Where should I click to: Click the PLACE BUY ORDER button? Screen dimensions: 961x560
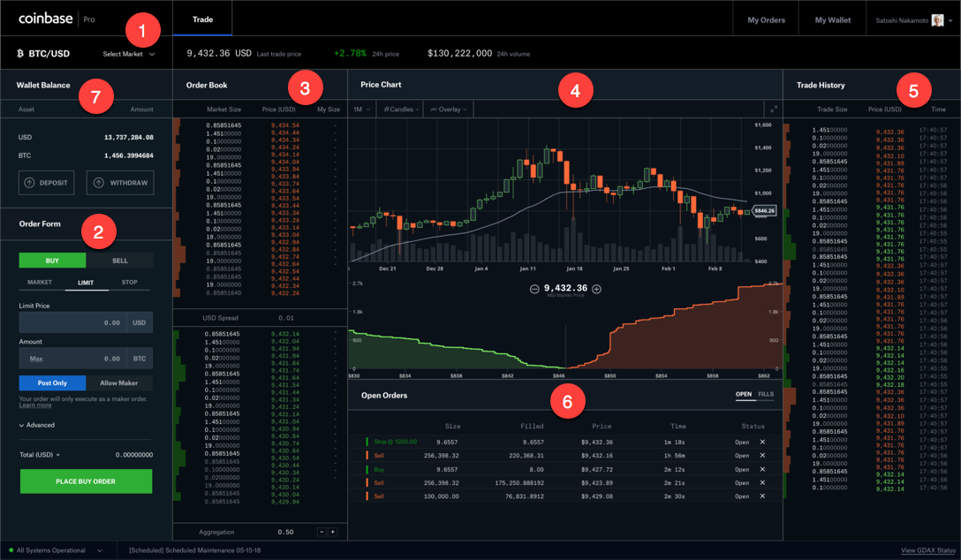[x=86, y=481]
